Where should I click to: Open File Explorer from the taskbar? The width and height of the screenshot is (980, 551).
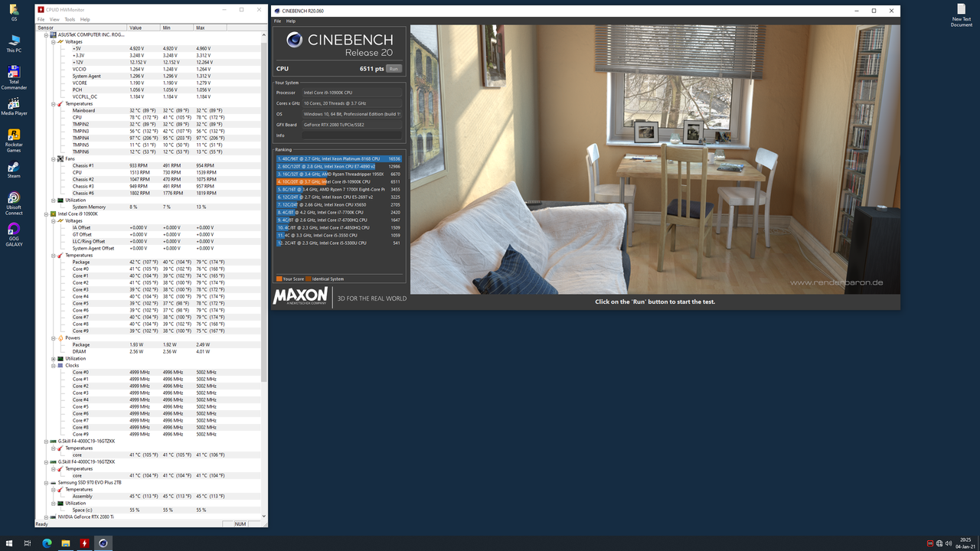pos(66,543)
